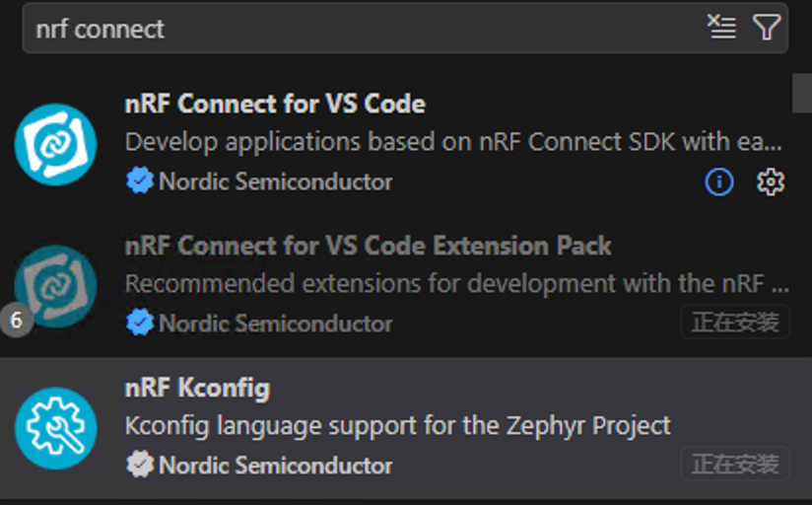Click the Clear Extensions Search Results icon
The height and width of the screenshot is (505, 812).
point(722,28)
